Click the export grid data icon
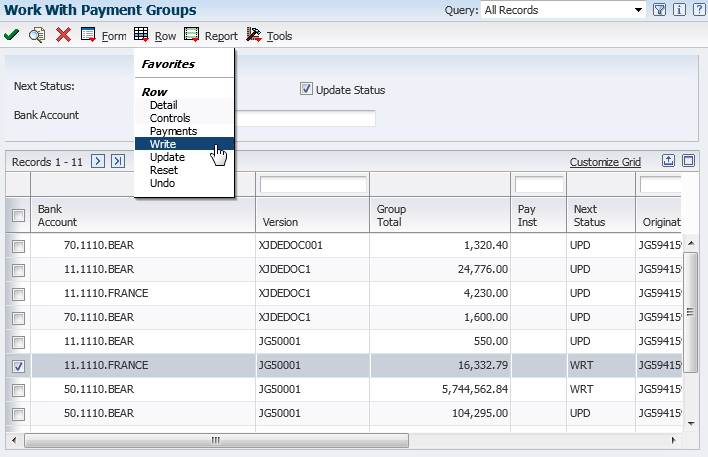Screen dimensions: 708x457 [x=668, y=161]
